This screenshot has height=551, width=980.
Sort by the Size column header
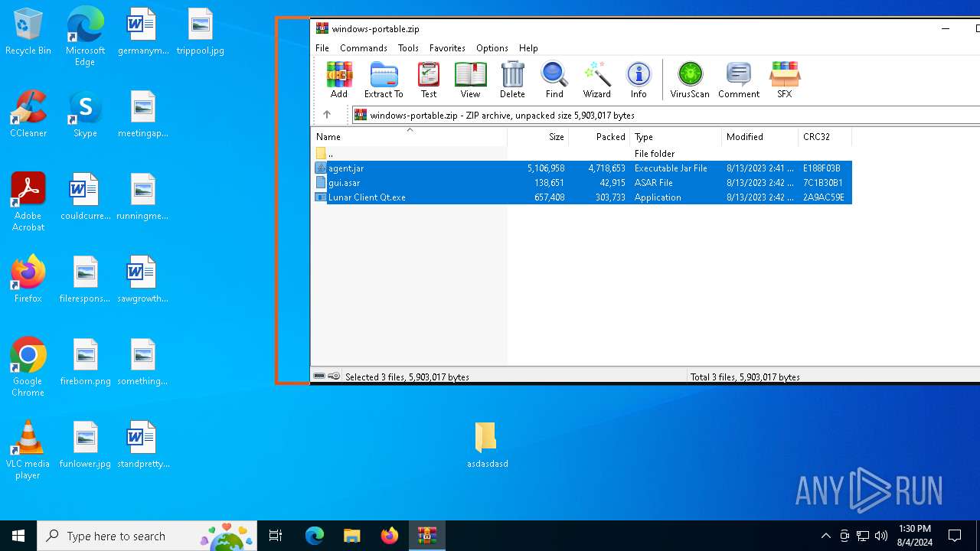[x=538, y=137]
